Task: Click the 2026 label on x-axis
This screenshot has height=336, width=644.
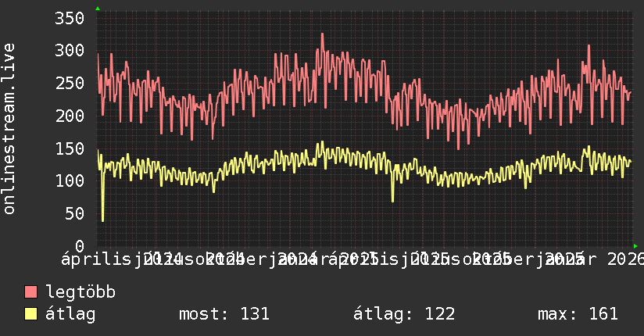Action: [x=625, y=259]
